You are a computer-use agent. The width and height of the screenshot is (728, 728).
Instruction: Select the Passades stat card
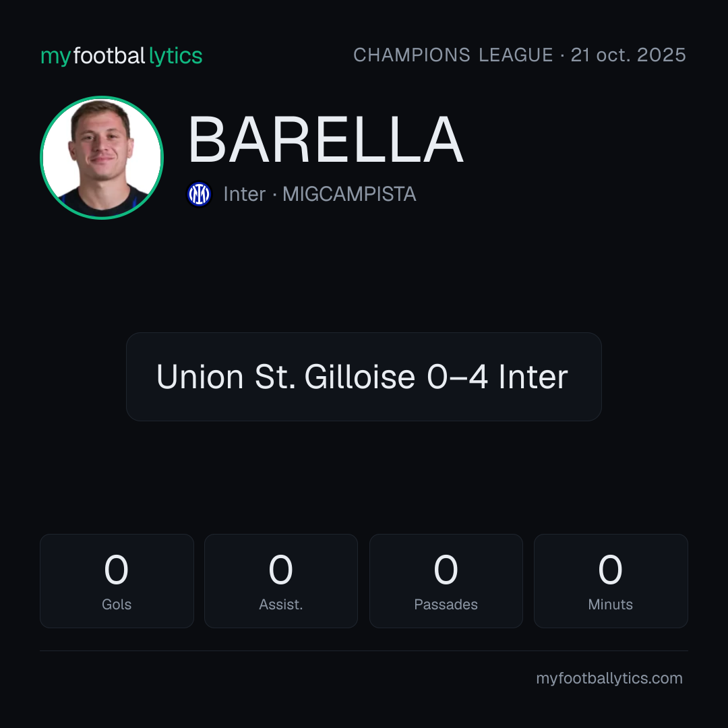tap(446, 581)
